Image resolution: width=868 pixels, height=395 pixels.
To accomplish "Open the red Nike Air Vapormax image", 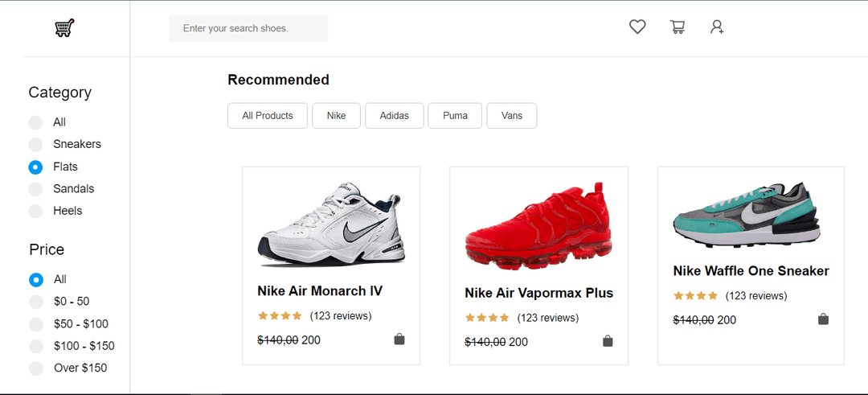I will pos(538,225).
